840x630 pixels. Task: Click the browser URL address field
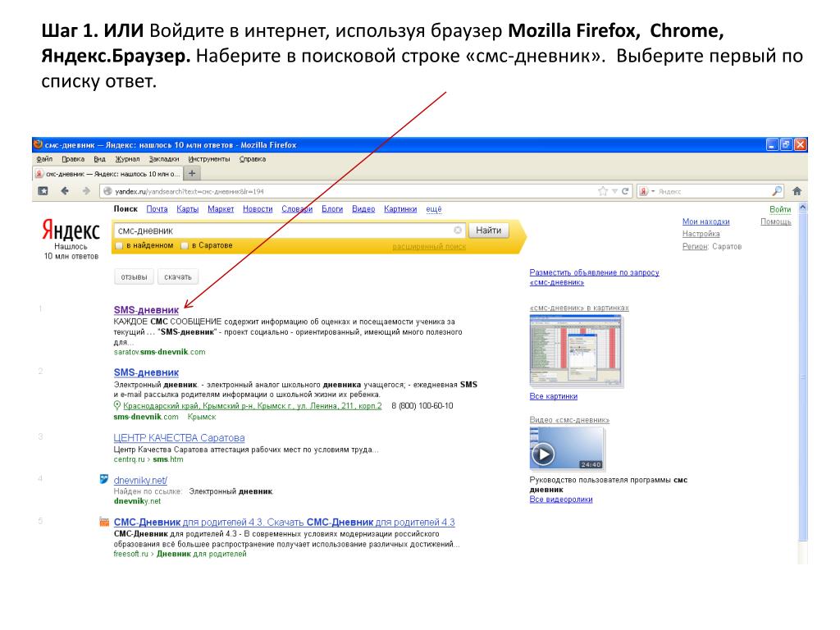coord(348,191)
